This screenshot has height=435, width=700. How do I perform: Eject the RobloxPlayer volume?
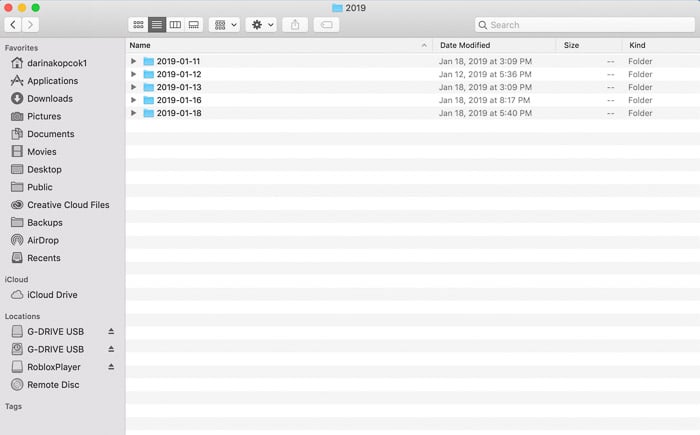111,367
